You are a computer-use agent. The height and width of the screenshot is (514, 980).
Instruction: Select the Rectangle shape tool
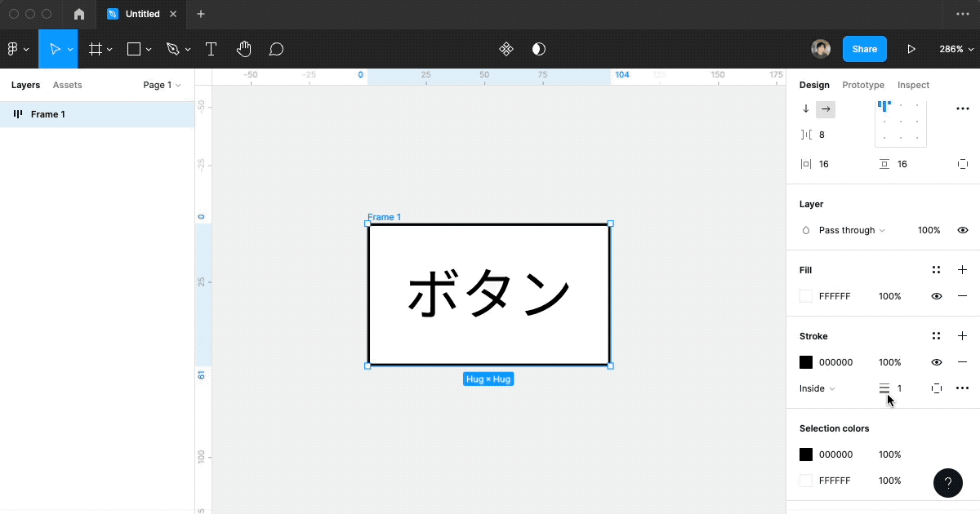[134, 48]
